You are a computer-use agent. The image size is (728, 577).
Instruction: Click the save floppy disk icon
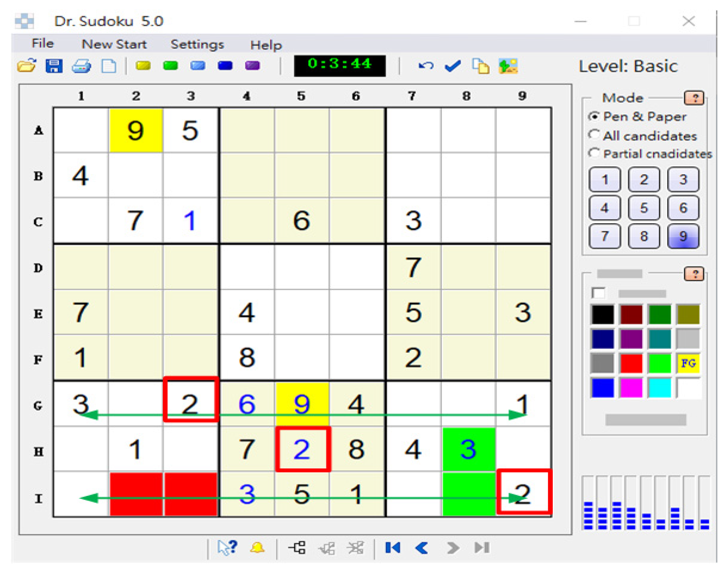tap(54, 66)
